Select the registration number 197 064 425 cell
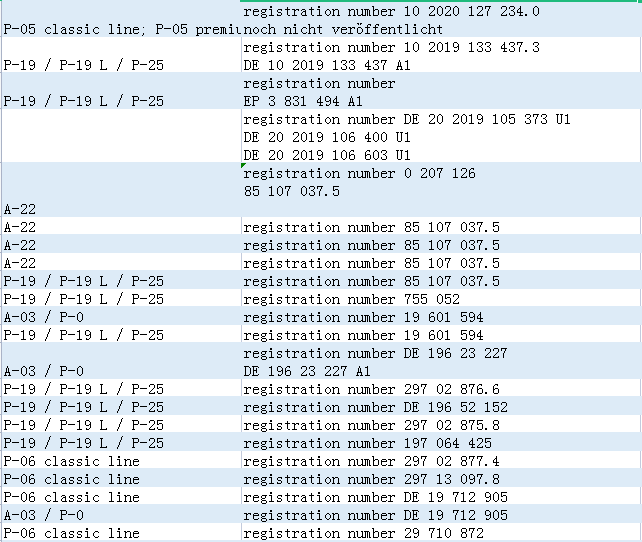 point(440,443)
